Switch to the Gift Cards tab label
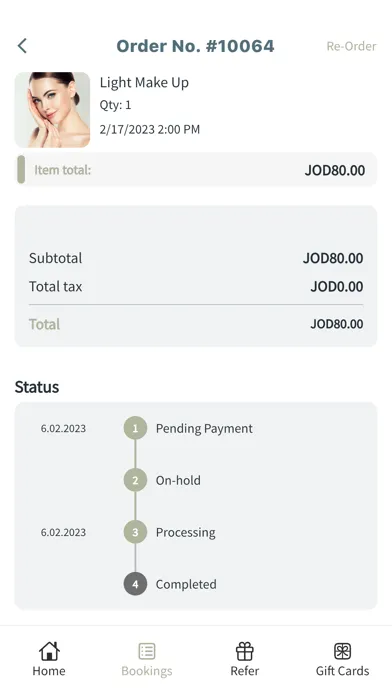 pos(342,671)
